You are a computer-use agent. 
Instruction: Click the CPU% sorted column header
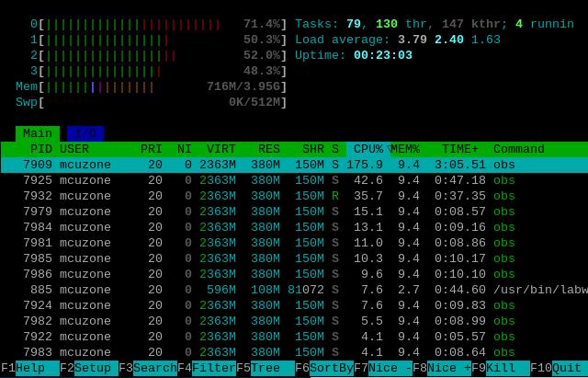coord(368,149)
